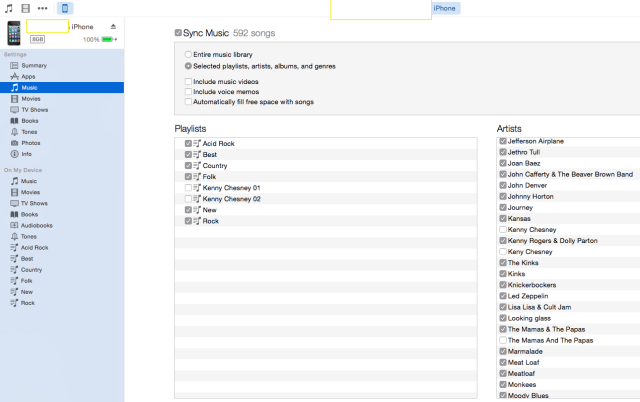This screenshot has height=402, width=640.
Task: Uncheck artist Marmalade
Action: point(503,351)
